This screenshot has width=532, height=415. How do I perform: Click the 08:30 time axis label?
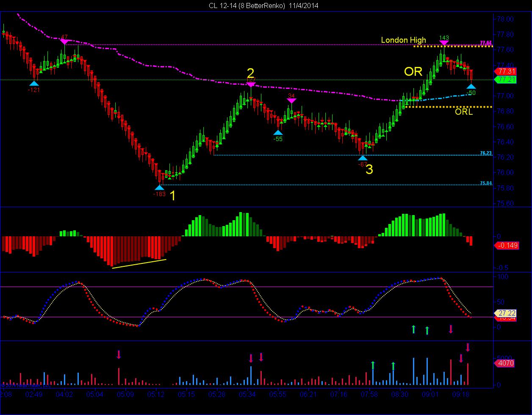coord(400,394)
